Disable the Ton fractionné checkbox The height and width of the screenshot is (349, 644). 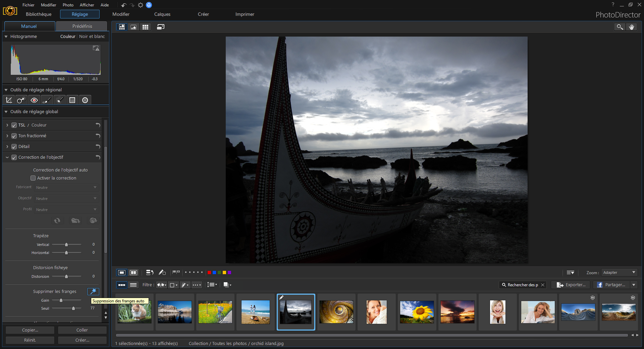(14, 136)
